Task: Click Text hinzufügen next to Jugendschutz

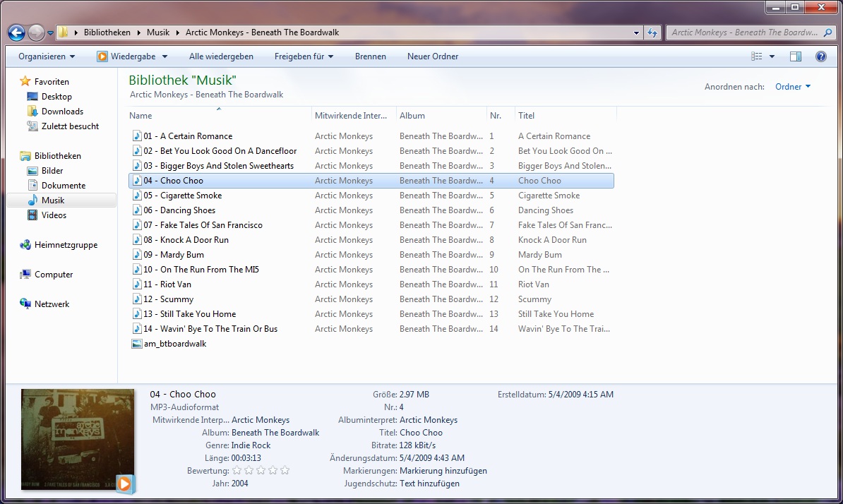Action: tap(429, 484)
